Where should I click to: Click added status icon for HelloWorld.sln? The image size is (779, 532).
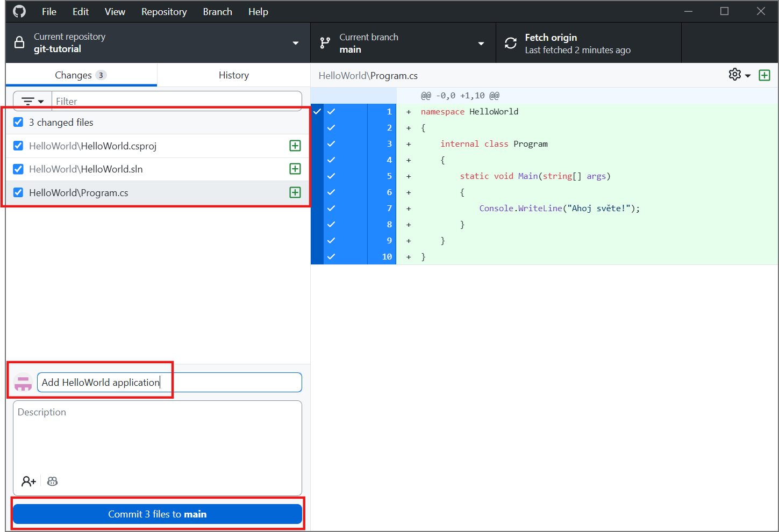[x=295, y=169]
